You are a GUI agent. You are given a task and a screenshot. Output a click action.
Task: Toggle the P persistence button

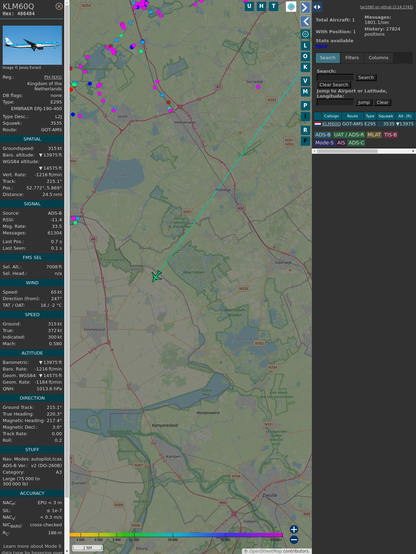[x=305, y=105]
